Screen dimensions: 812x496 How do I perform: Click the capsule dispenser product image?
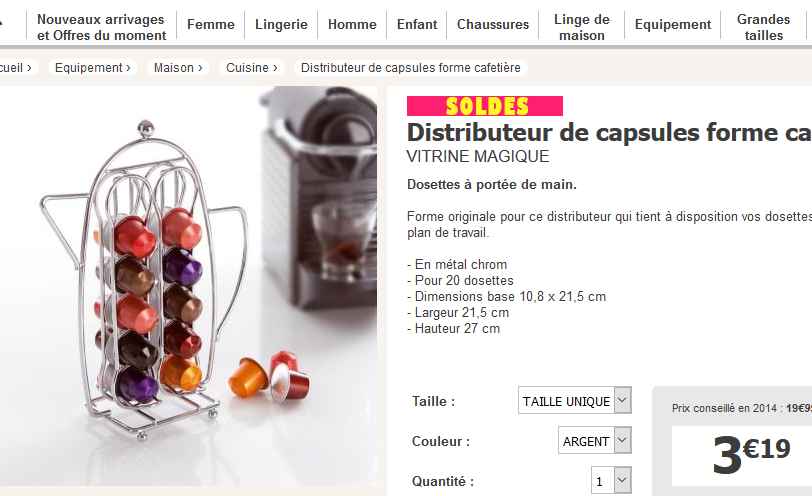point(188,286)
